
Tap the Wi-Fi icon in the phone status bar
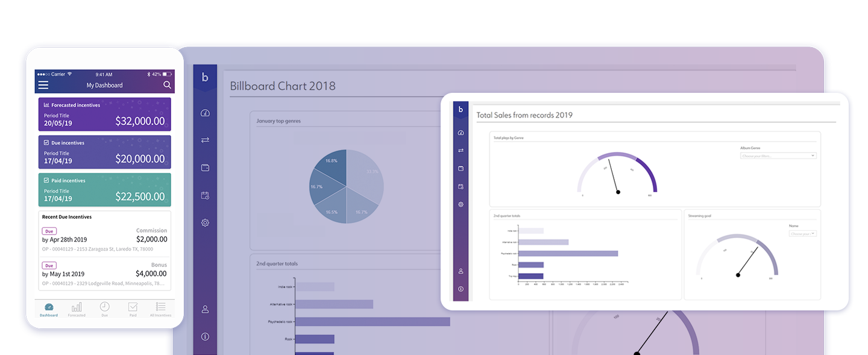[x=70, y=74]
